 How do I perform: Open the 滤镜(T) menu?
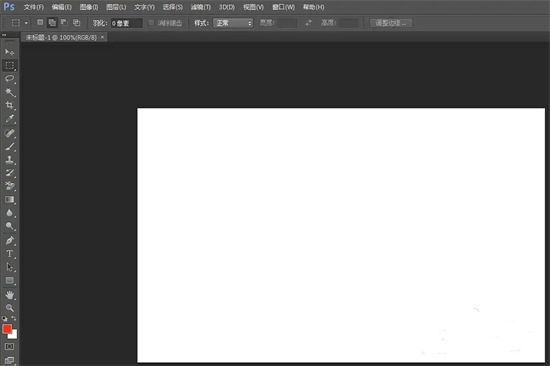point(201,7)
